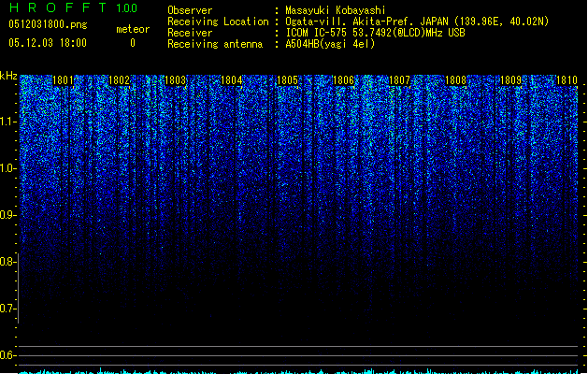Click the version number 1.0.0

click(x=127, y=7)
